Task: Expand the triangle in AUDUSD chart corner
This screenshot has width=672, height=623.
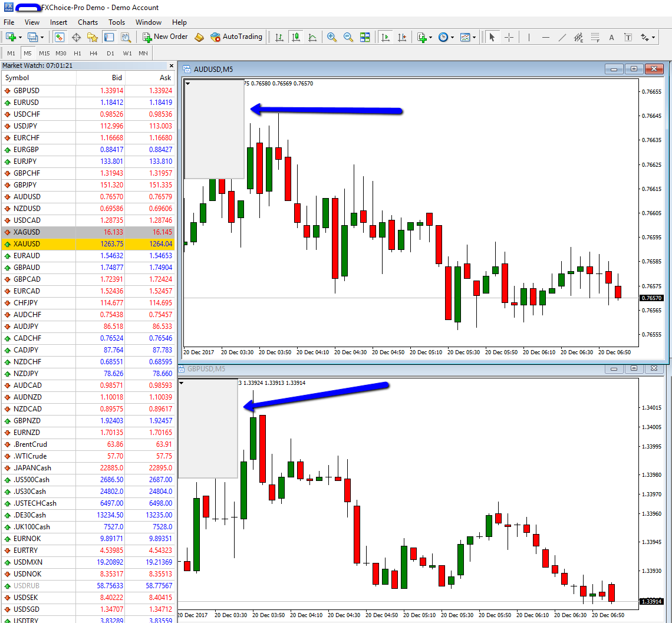Action: pyautogui.click(x=187, y=84)
